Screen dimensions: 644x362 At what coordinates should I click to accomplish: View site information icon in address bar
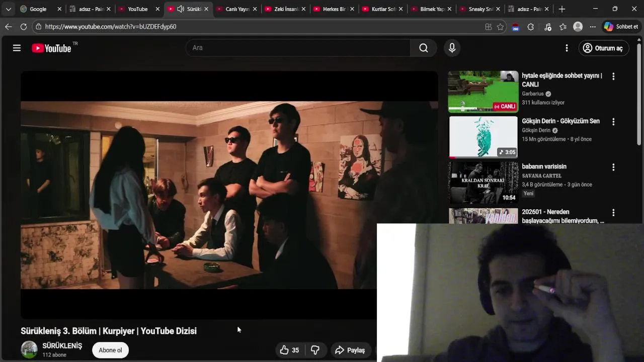pyautogui.click(x=38, y=27)
